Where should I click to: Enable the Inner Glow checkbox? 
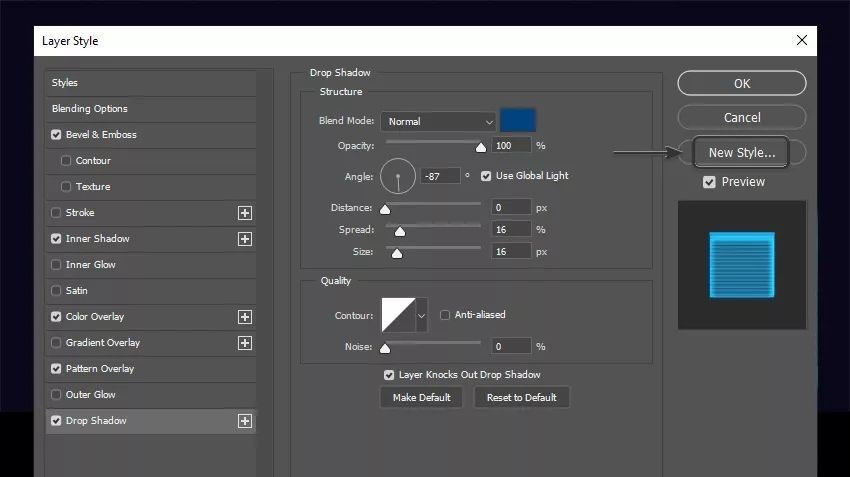56,265
